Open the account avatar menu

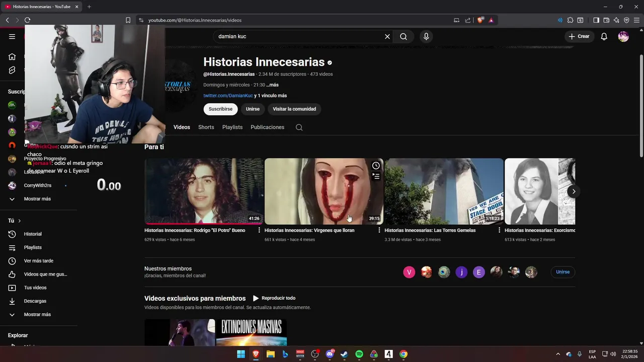click(x=623, y=36)
